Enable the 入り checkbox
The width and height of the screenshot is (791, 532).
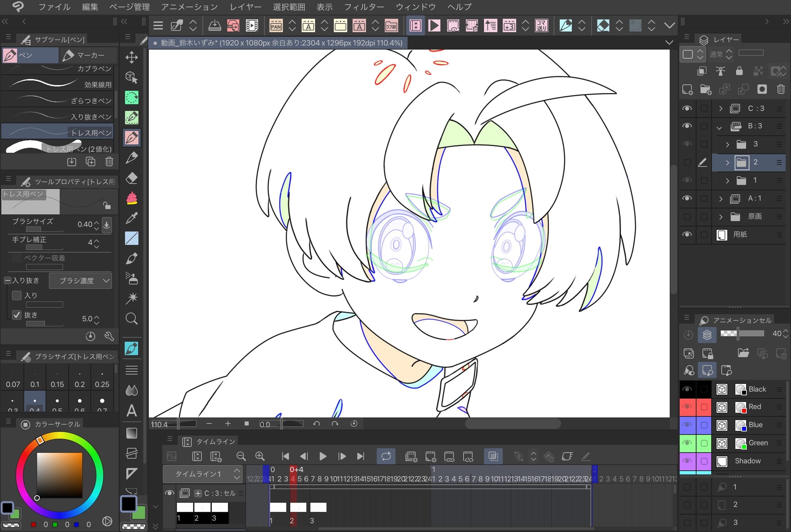point(17,295)
